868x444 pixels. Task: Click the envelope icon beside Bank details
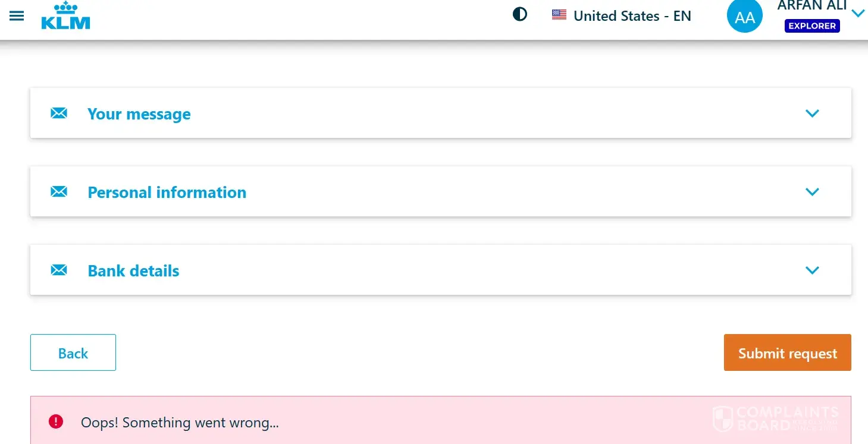tap(59, 270)
